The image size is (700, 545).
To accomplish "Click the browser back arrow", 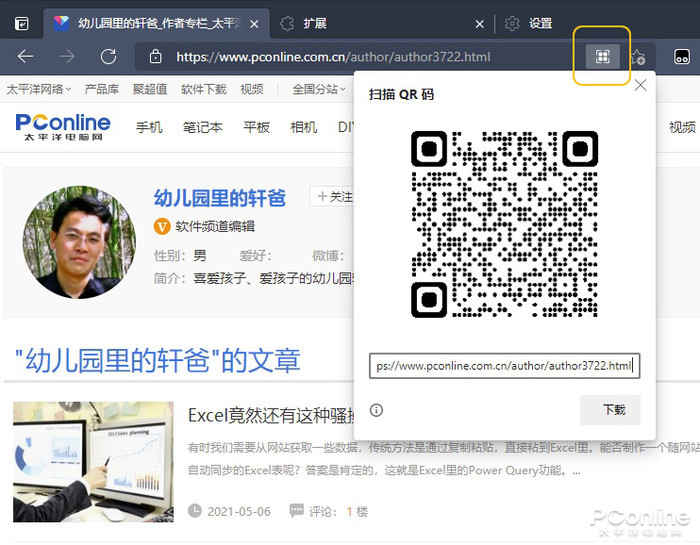I will 25,56.
